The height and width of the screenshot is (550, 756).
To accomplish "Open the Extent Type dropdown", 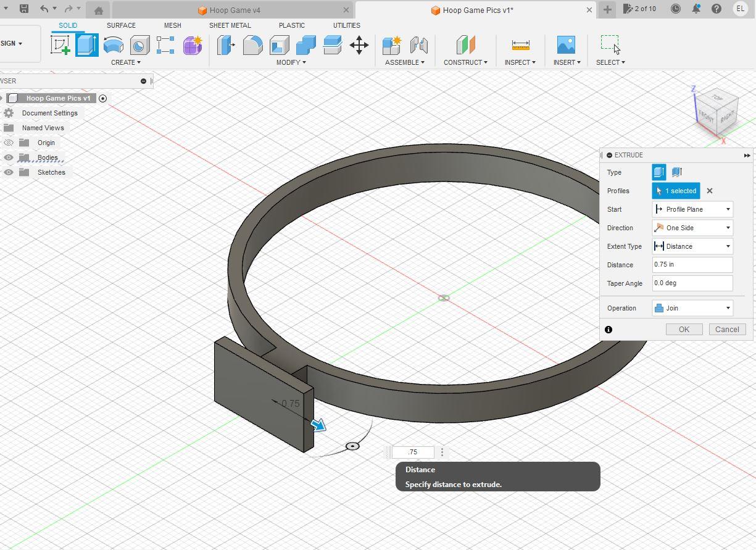I will tap(692, 246).
